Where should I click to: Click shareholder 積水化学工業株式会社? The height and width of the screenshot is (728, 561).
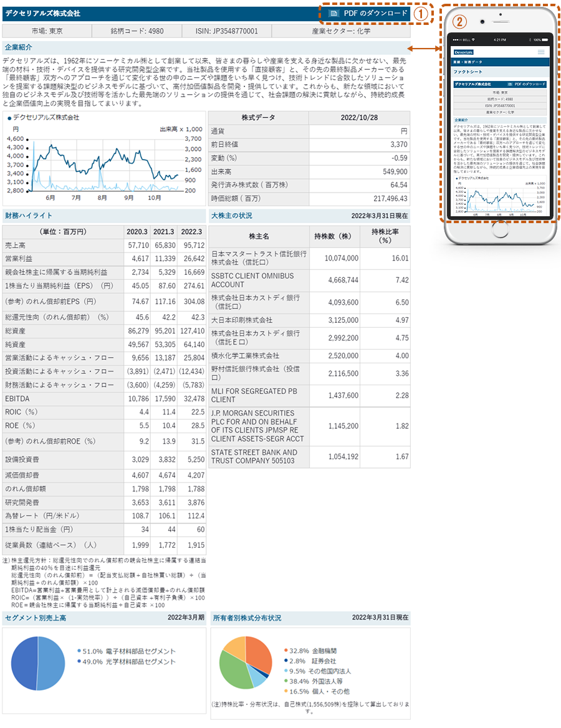(x=245, y=356)
